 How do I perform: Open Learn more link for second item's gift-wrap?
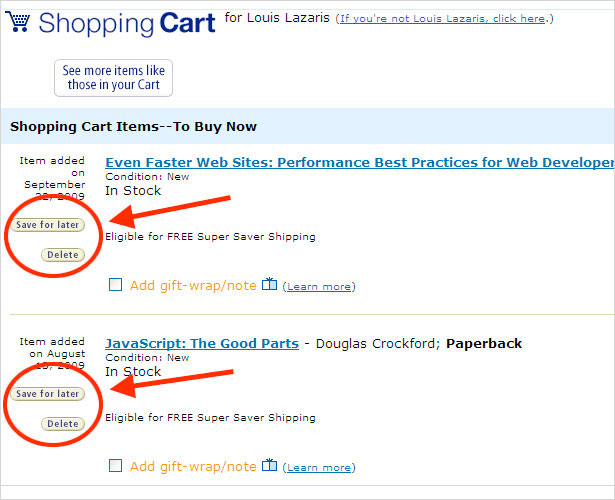coord(318,467)
